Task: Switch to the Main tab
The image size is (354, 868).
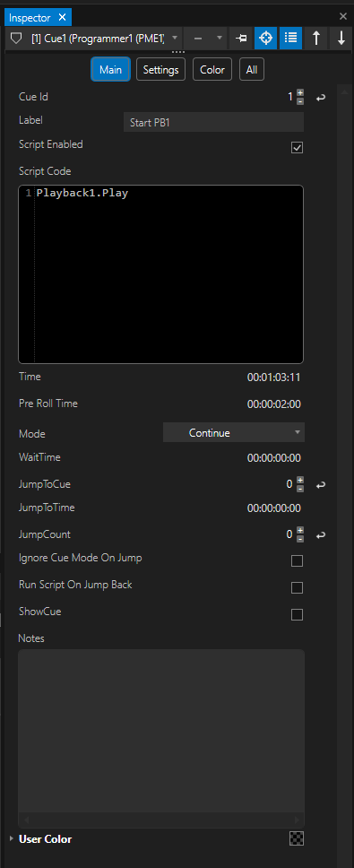Action: (x=110, y=70)
